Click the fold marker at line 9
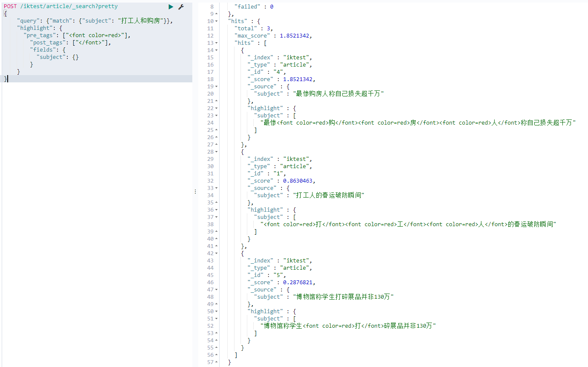The width and height of the screenshot is (588, 367). [216, 14]
